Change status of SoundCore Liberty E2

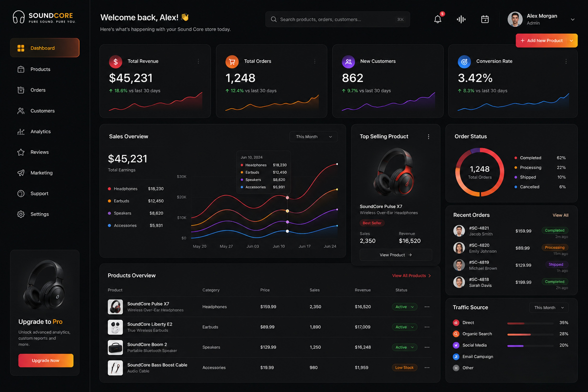pos(405,327)
